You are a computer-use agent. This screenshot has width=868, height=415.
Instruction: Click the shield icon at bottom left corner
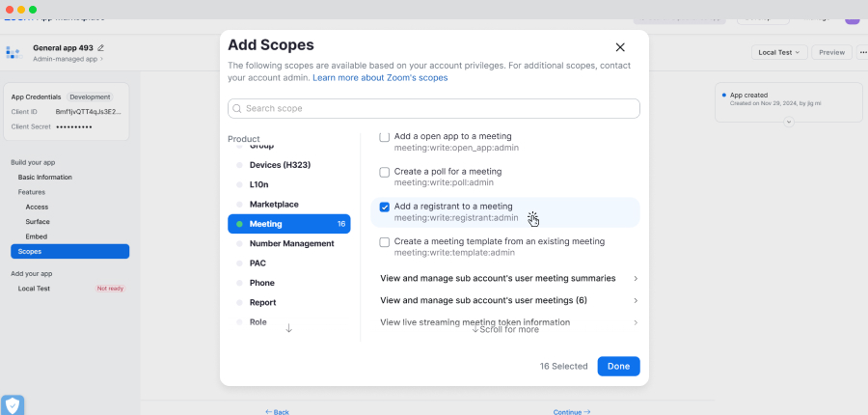(x=13, y=405)
